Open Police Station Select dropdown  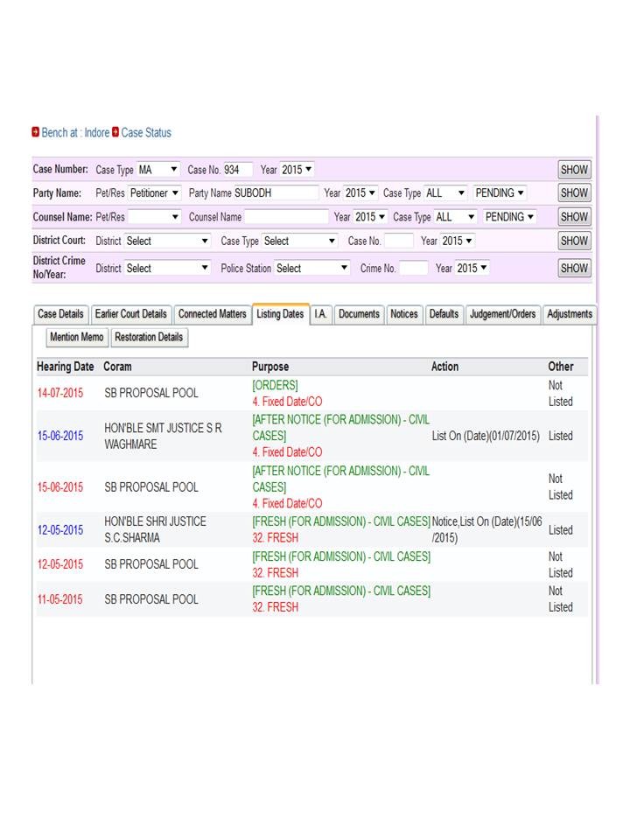click(312, 268)
